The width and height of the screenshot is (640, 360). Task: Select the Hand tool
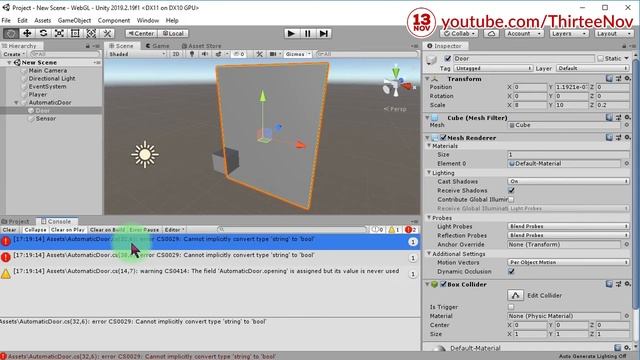pyautogui.click(x=11, y=33)
